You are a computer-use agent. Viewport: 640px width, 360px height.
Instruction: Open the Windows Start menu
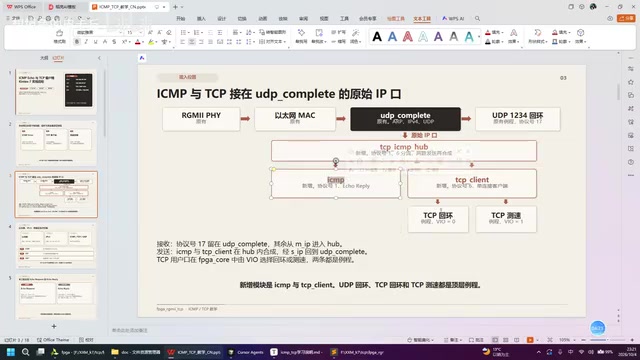(11, 352)
